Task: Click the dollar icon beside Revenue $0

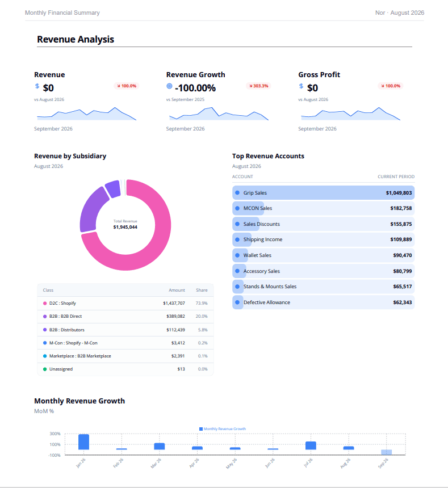Action: click(x=37, y=86)
